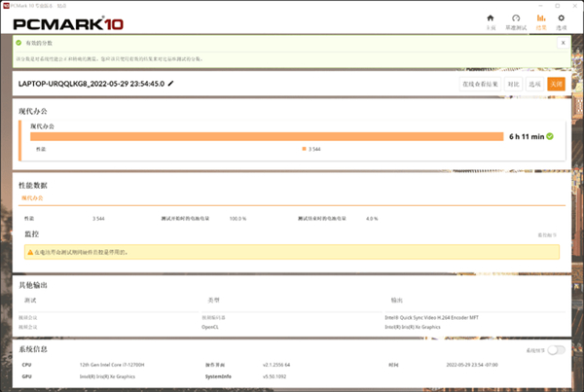Image resolution: width=584 pixels, height=392 pixels.
Task: Click the orange 关闭 button
Action: (556, 85)
